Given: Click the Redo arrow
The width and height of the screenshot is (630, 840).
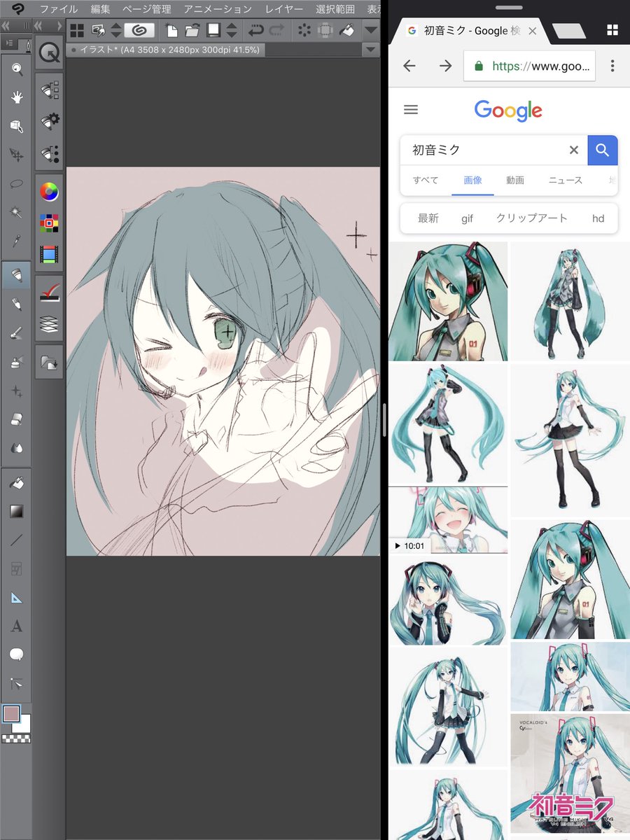Looking at the screenshot, I should coord(276,30).
